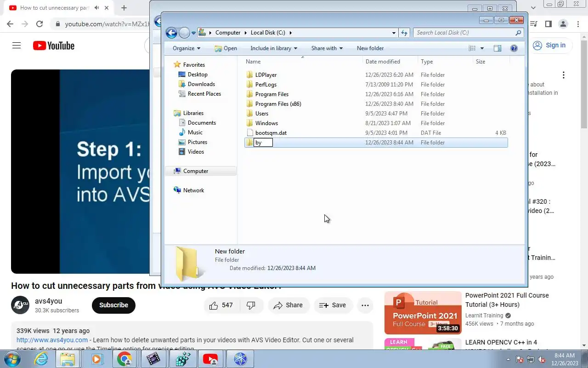Open the www.avs4you.com description link
The height and width of the screenshot is (368, 588).
52,340
